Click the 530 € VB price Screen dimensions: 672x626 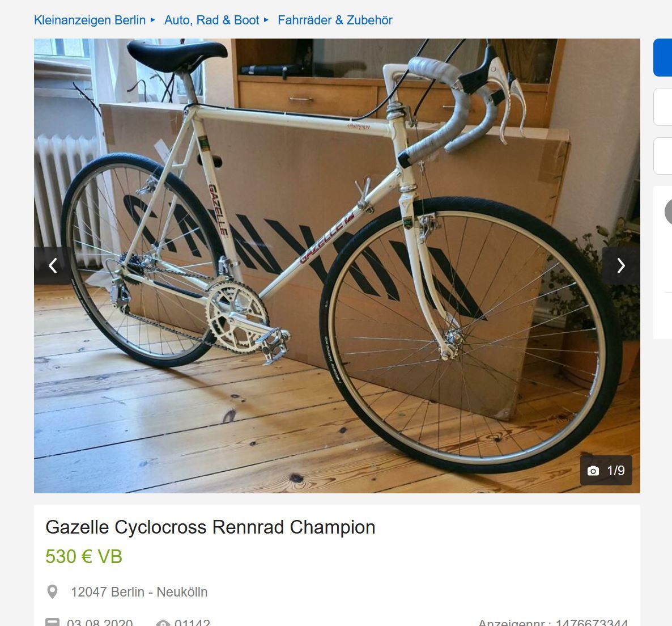(x=84, y=557)
